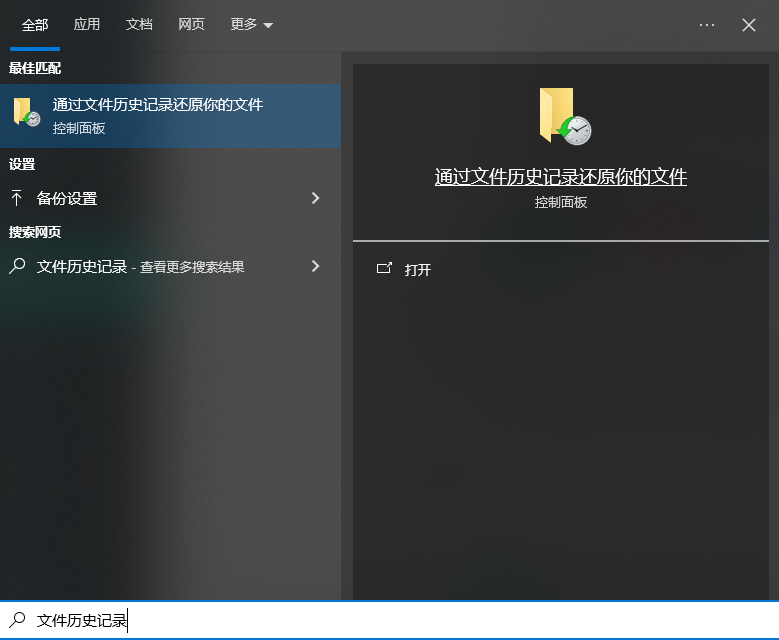Expand the 备份设置 chevron arrow
This screenshot has height=640, width=779.
[x=316, y=198]
